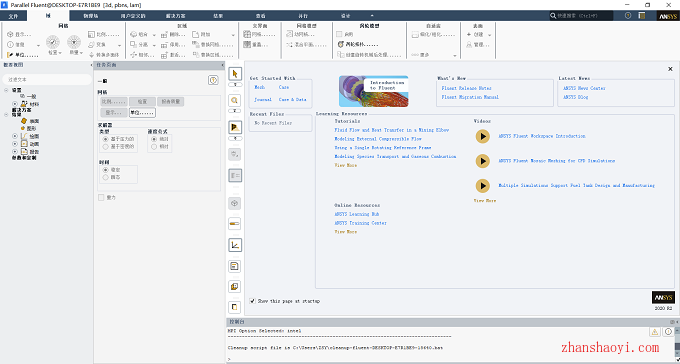The height and width of the screenshot is (364, 680).
Task: Click the quick search box in ribbon
Action: 581,16
